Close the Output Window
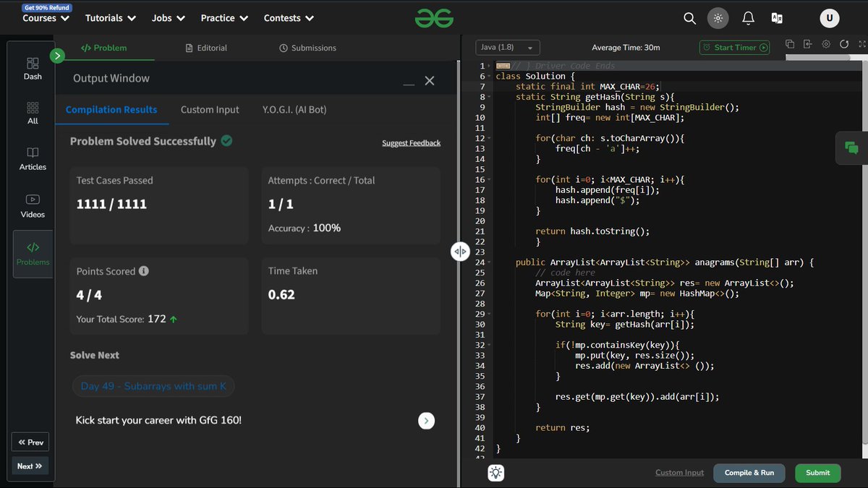Image resolution: width=868 pixels, height=488 pixels. pos(430,80)
